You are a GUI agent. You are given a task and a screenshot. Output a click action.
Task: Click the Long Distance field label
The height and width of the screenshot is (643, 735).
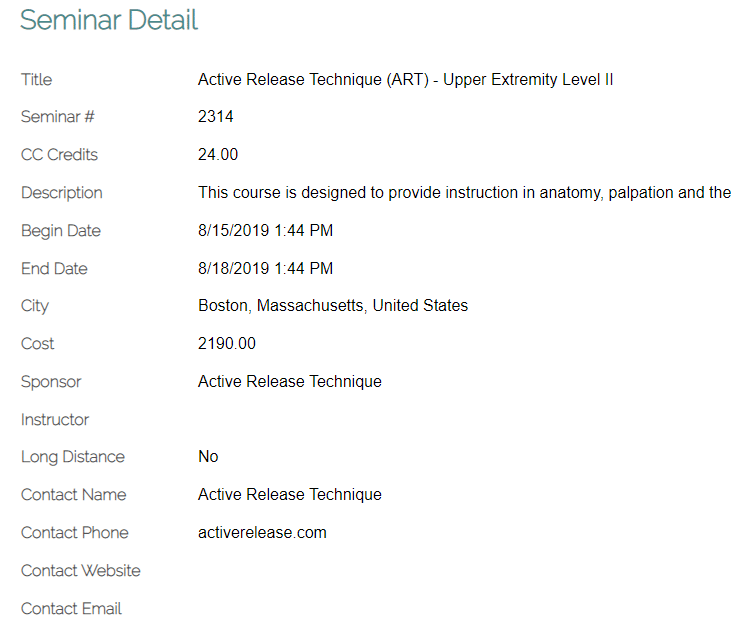pyautogui.click(x=73, y=457)
